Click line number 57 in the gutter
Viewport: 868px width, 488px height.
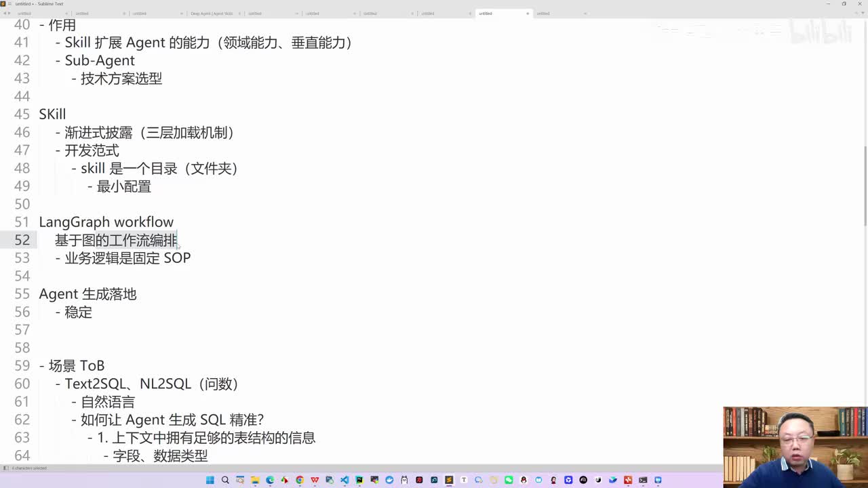[22, 330]
